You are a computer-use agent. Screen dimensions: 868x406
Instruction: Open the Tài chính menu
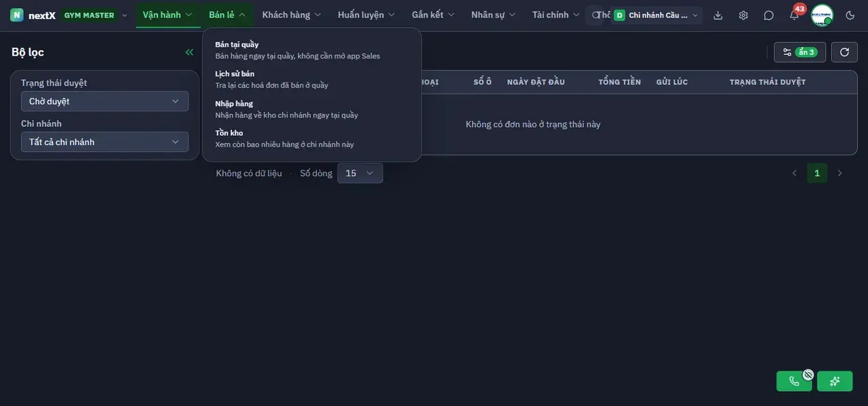(x=556, y=15)
